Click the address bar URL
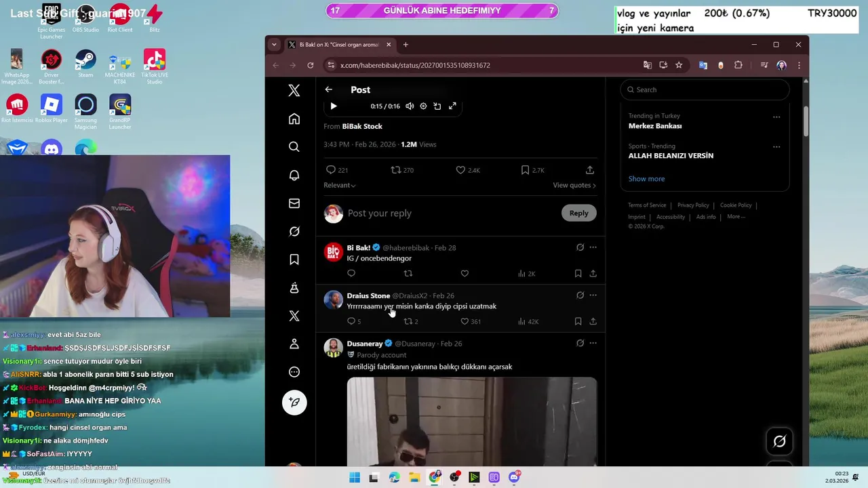868x488 pixels. pos(415,65)
